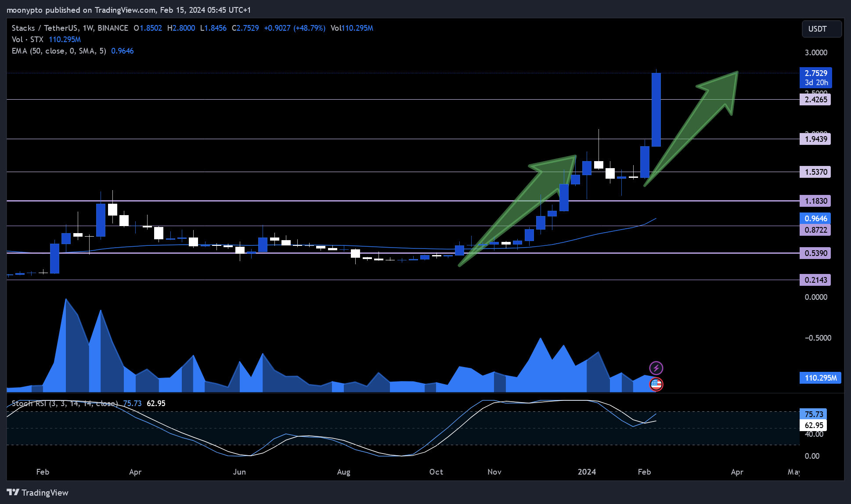The width and height of the screenshot is (851, 504).
Task: Click the 40.00 Stoch RSI scale label
Action: click(814, 435)
